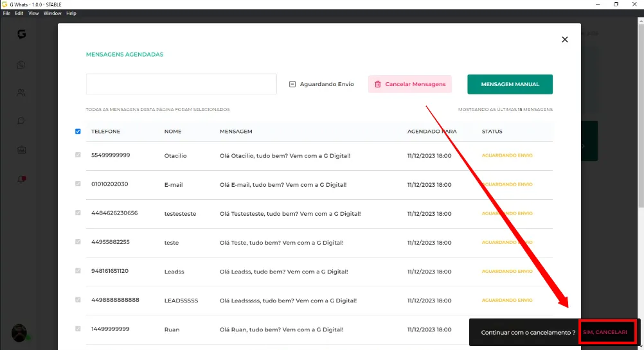The image size is (644, 350).
Task: Select the phone number 948161651120
Action: [110, 271]
